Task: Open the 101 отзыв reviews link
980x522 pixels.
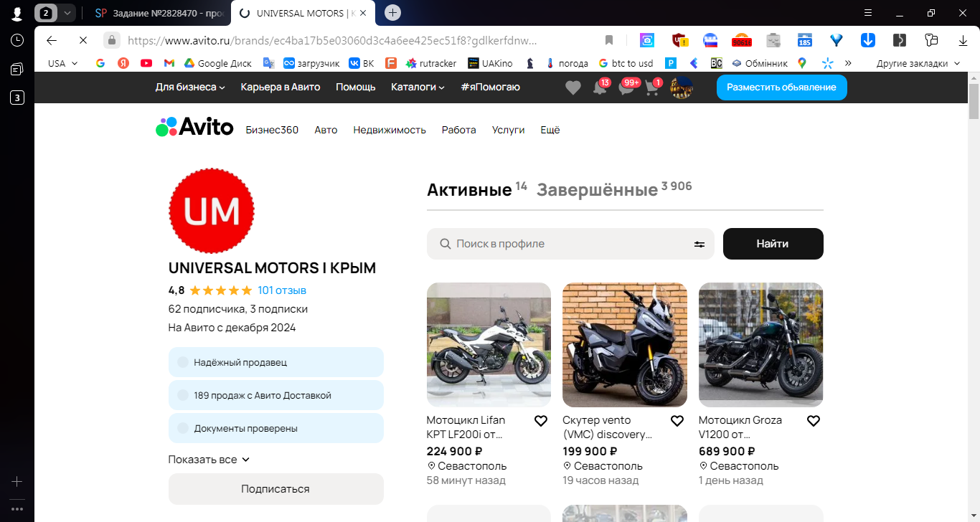Action: coord(282,290)
